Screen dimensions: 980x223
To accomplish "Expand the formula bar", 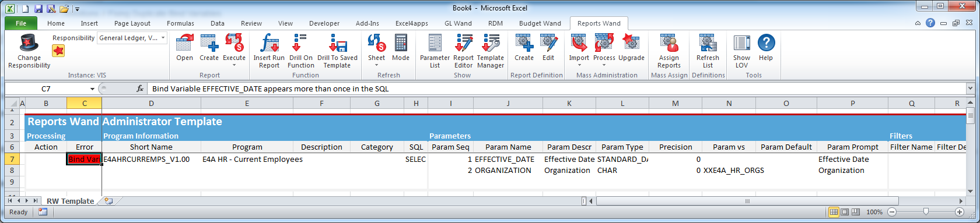I will (x=971, y=89).
